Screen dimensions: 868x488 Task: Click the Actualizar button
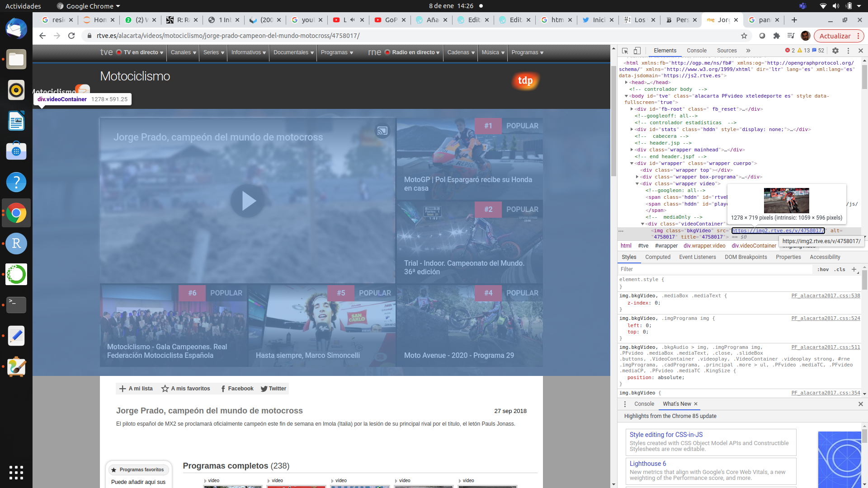point(839,36)
